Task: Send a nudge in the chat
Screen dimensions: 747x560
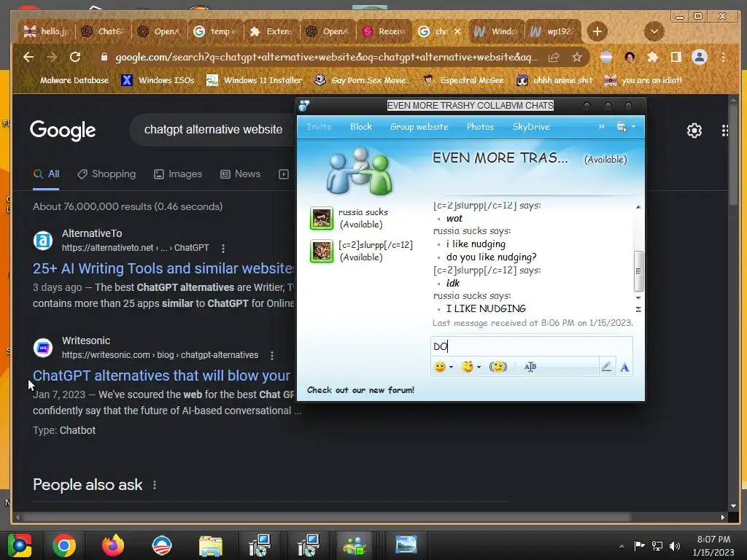Action: click(498, 367)
